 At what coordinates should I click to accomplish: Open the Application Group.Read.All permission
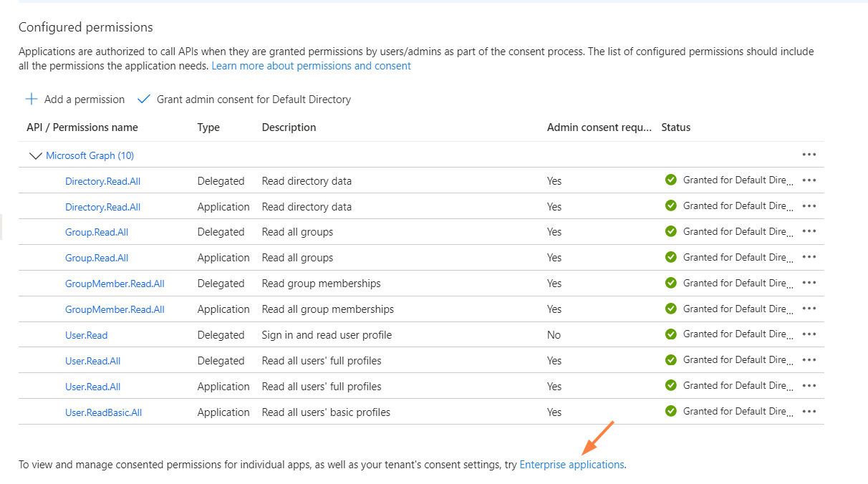pos(97,258)
